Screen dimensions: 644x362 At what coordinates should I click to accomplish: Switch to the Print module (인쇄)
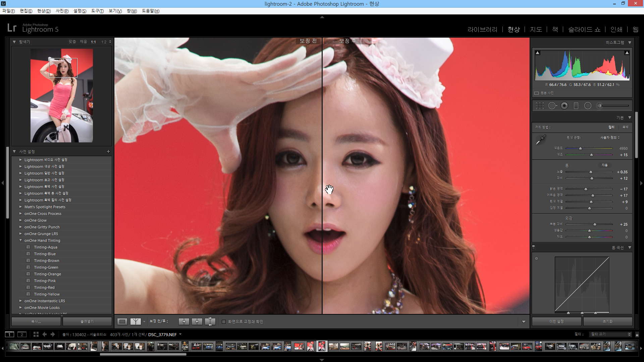616,30
